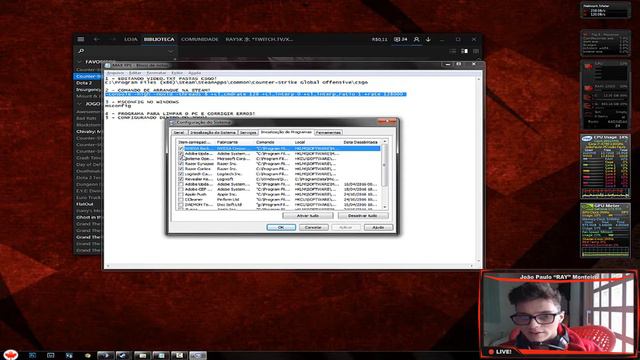Click the System Configuration title bar icon

click(172, 122)
